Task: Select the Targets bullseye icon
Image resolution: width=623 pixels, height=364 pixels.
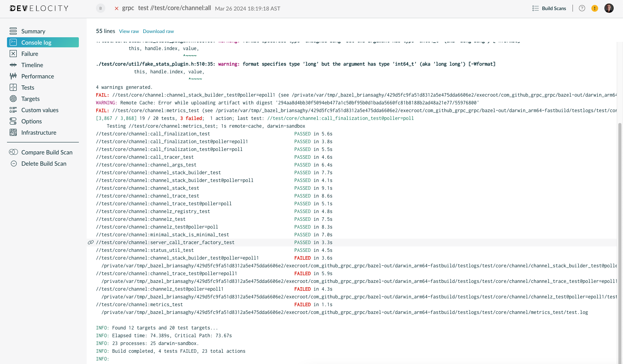Action: pyautogui.click(x=13, y=99)
